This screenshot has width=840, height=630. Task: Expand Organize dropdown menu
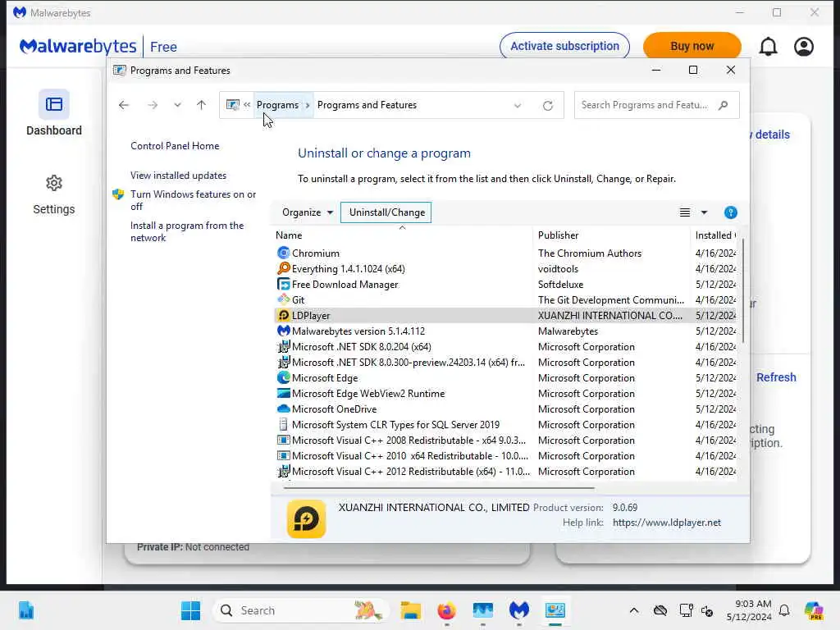coord(308,212)
